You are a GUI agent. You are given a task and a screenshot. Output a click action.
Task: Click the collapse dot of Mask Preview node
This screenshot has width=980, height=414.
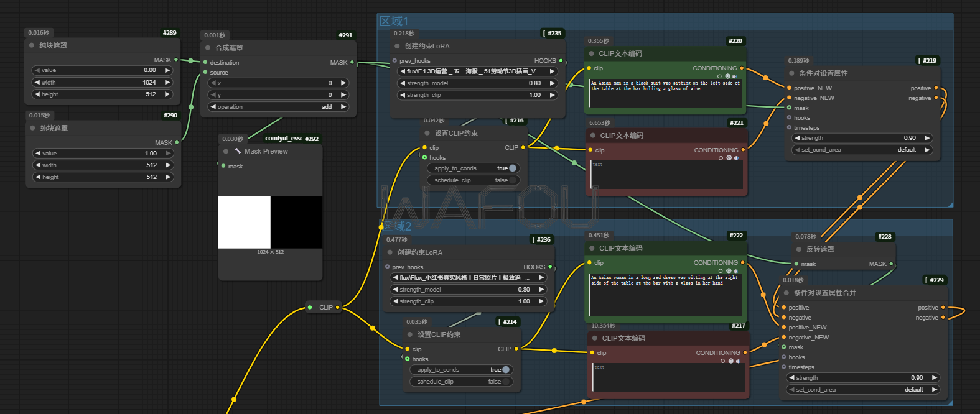(226, 151)
